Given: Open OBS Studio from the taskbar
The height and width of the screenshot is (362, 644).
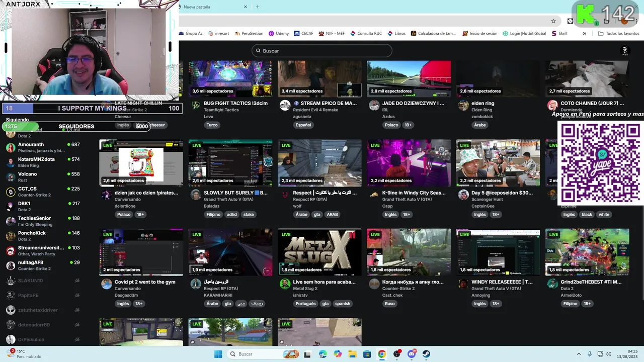Looking at the screenshot, I should [397, 354].
